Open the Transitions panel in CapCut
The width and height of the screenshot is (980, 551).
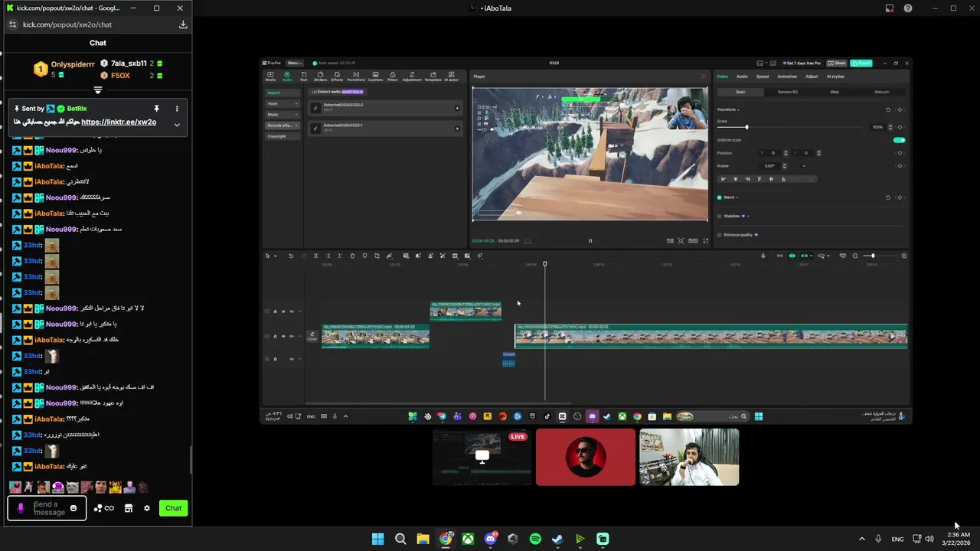click(x=356, y=77)
